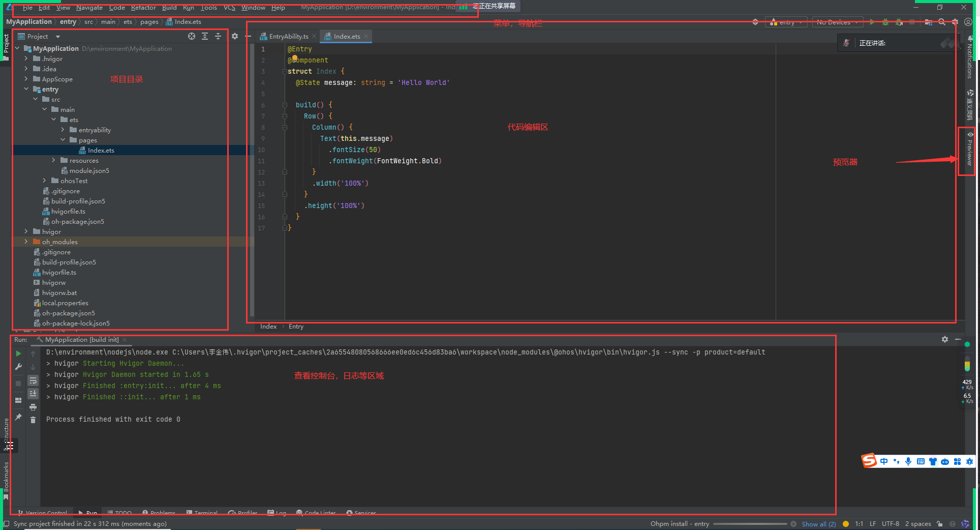Open the Build menu
This screenshot has width=980, height=530.
[x=169, y=8]
